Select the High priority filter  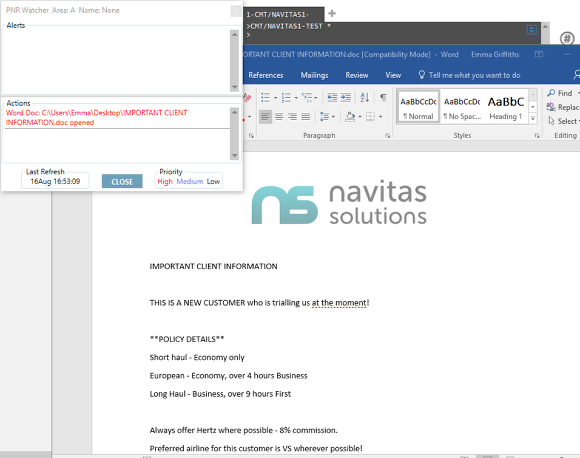click(x=165, y=181)
